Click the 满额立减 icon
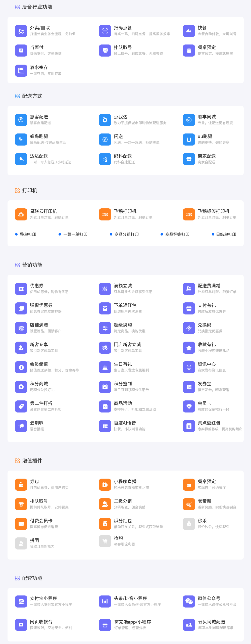 click(105, 289)
